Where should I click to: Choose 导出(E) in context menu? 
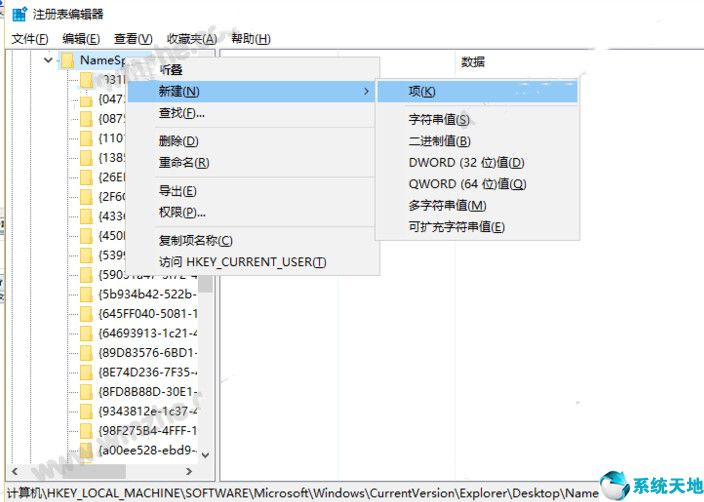pos(177,191)
